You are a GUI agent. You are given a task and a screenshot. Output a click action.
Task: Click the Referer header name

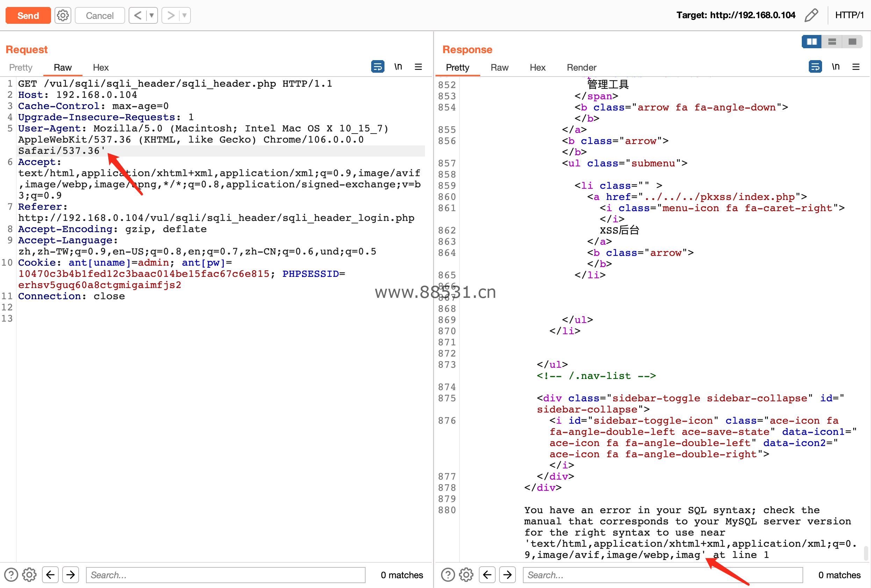coord(40,207)
